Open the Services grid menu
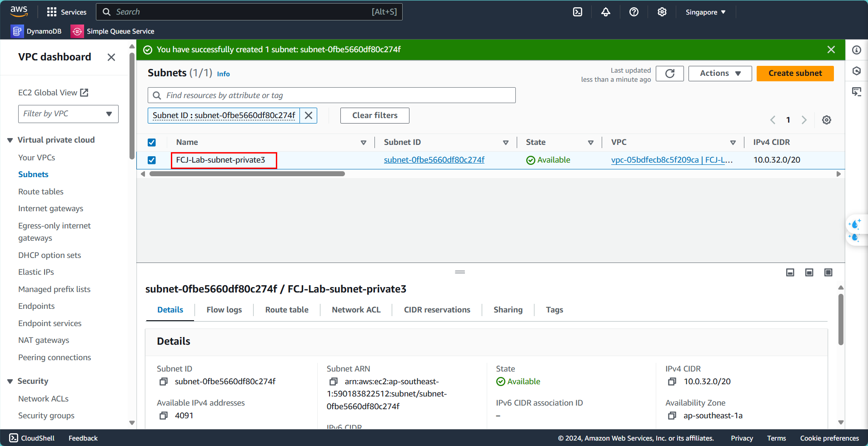Screen dimensions: 868x446 (66, 12)
